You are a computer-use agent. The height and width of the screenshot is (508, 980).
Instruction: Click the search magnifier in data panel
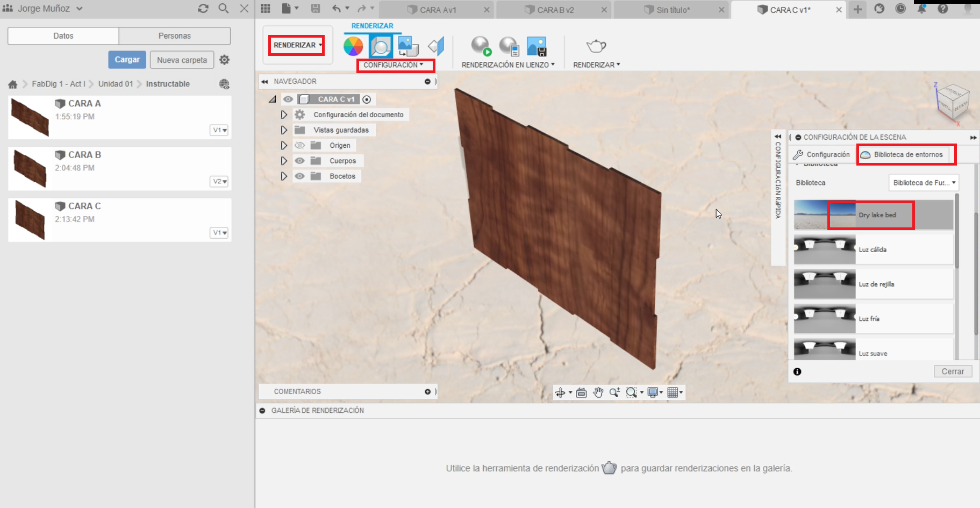point(224,9)
